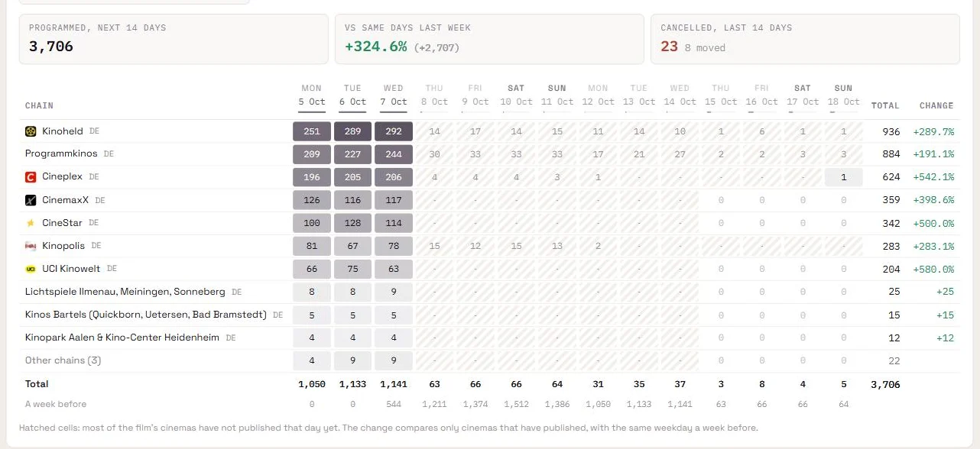Sort by the TOTAL column header
The height and width of the screenshot is (449, 980).
885,105
